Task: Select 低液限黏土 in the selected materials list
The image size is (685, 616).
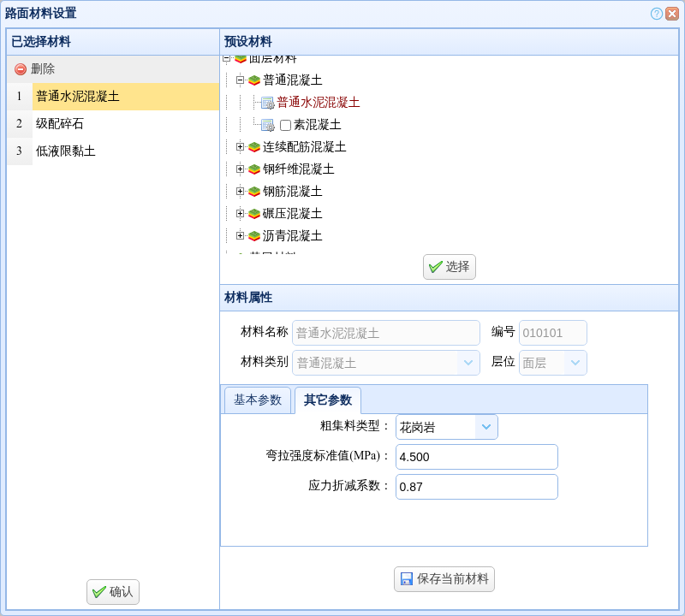Action: coord(113,151)
